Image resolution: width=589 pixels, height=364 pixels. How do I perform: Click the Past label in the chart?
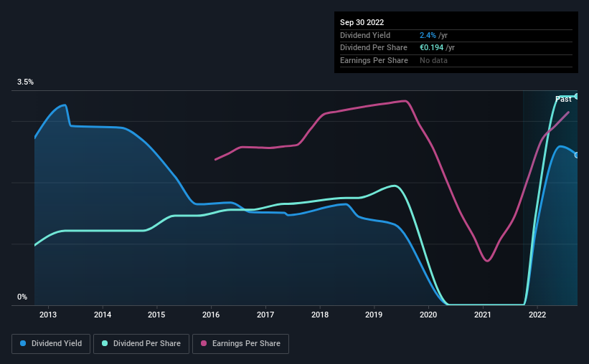563,99
